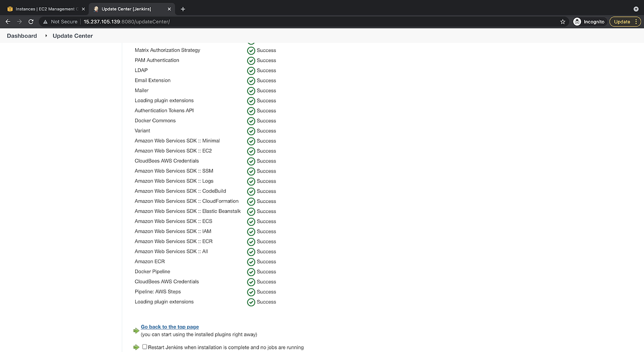The height and width of the screenshot is (352, 644).
Task: Click the green arrow beside Go back link
Action: (136, 330)
